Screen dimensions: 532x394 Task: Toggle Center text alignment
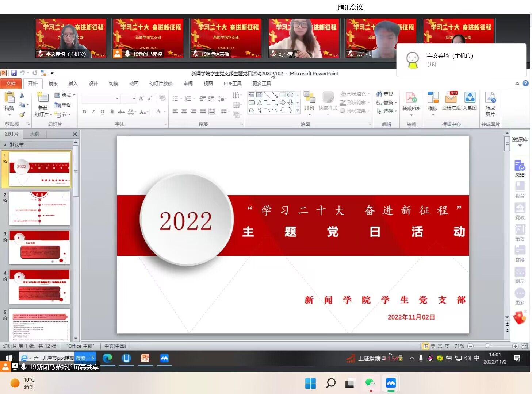point(184,112)
